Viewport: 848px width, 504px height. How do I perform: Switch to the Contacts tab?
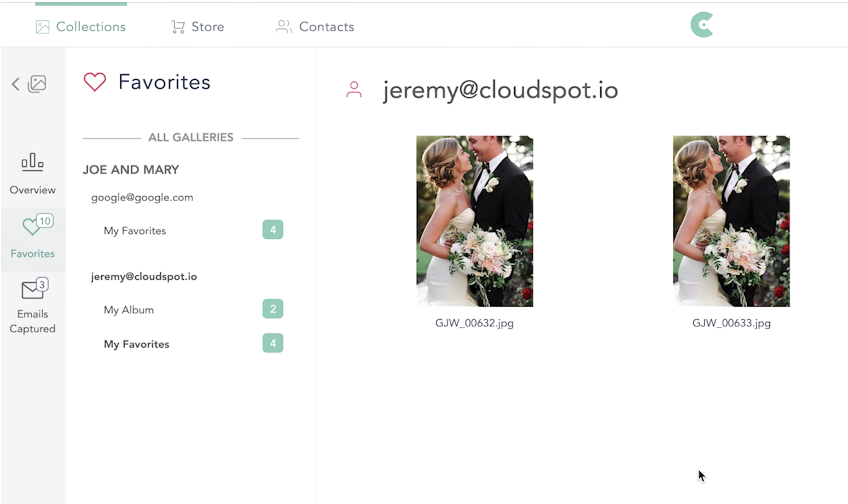(x=315, y=27)
